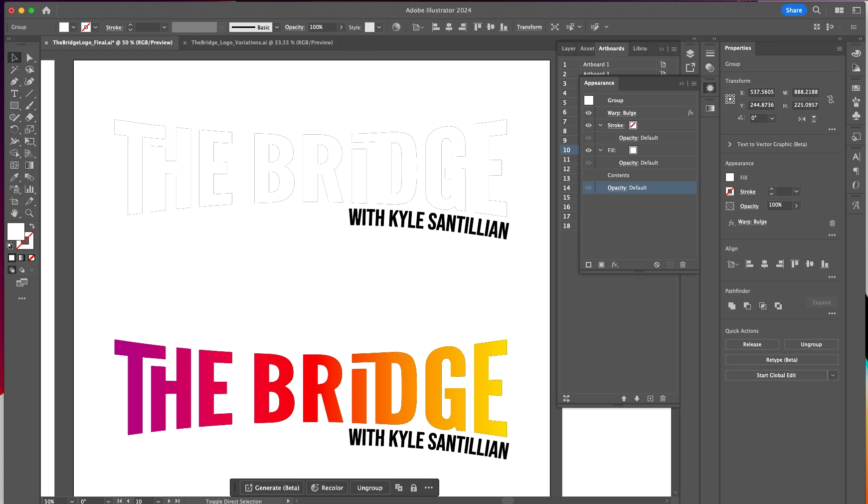Click Add New Effect fx in Appearance panel
Viewport: 868px width, 504px height.
(x=615, y=265)
